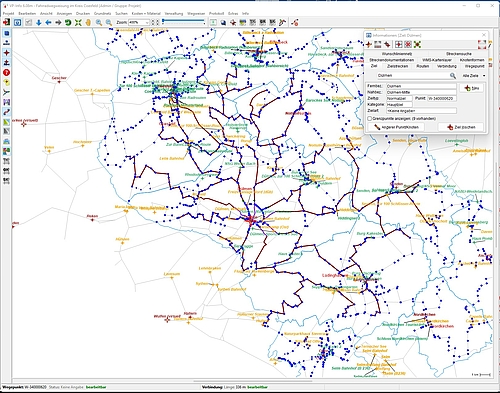Open the Alle Ziele dropdown
The height and width of the screenshot is (393, 500).
(x=474, y=76)
